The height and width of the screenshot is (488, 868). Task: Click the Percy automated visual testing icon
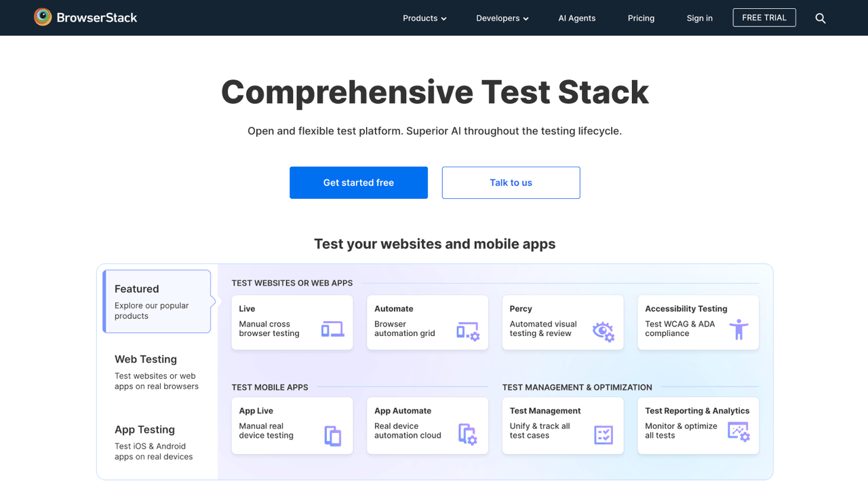coord(604,331)
